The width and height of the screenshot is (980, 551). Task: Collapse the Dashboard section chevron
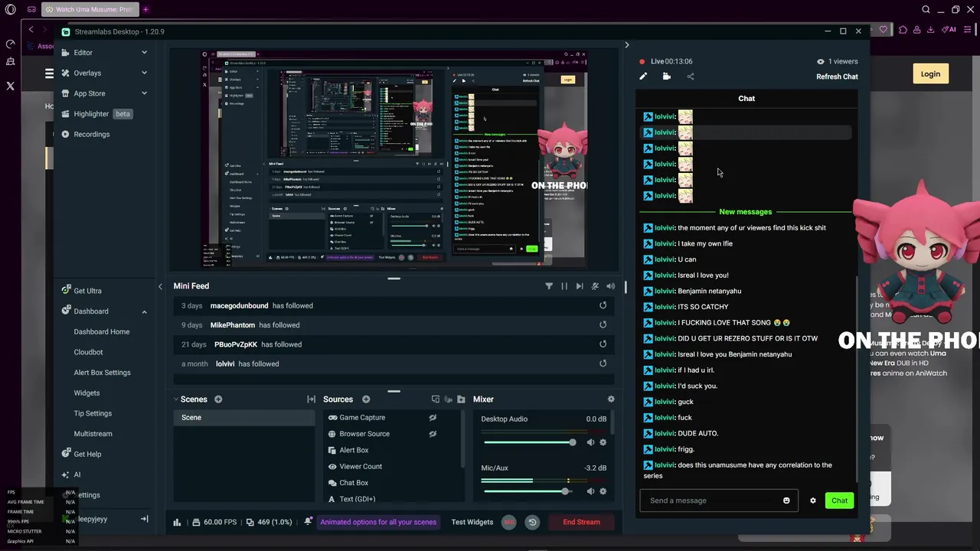(x=144, y=311)
